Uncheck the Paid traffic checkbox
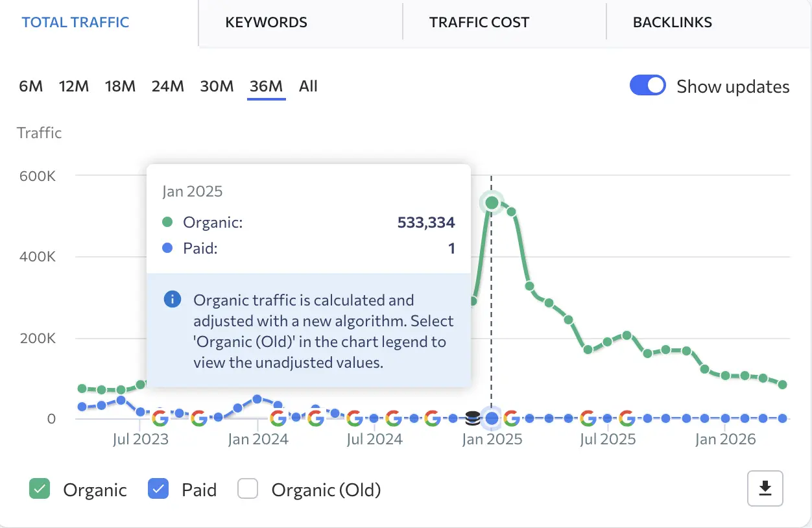Image resolution: width=812 pixels, height=528 pixels. [158, 489]
